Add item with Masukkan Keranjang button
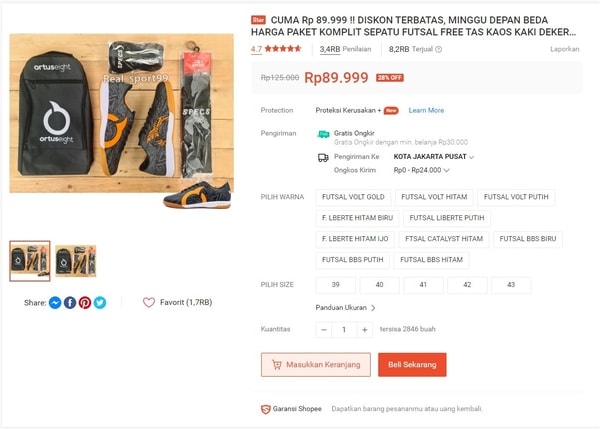The height and width of the screenshot is (429, 600). pos(316,365)
